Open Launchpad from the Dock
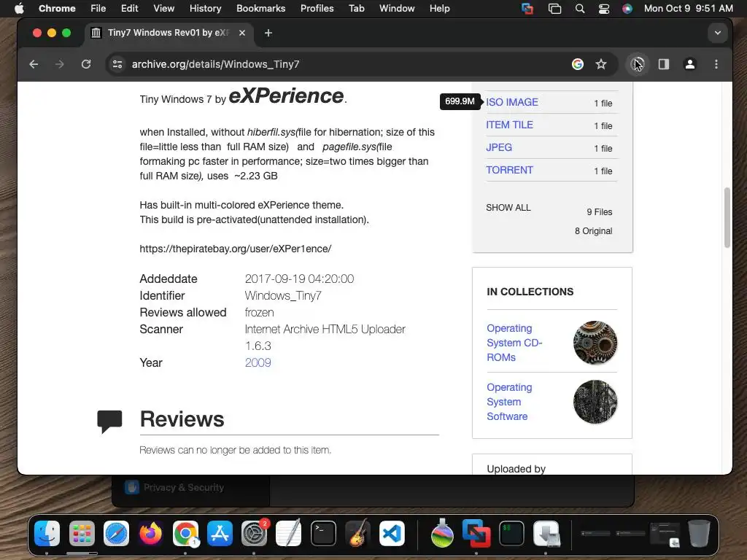 coord(82,533)
